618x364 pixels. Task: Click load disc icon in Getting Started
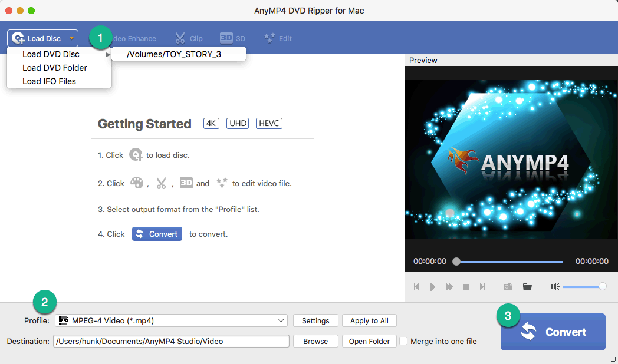pos(136,155)
